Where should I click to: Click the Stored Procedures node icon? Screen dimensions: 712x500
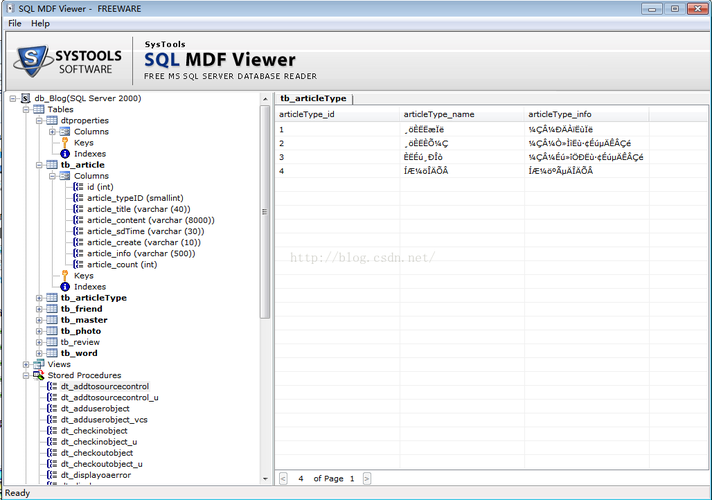click(39, 376)
